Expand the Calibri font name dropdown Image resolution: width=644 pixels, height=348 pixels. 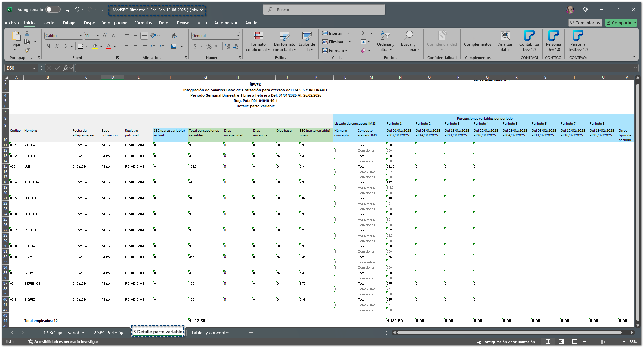coord(81,36)
